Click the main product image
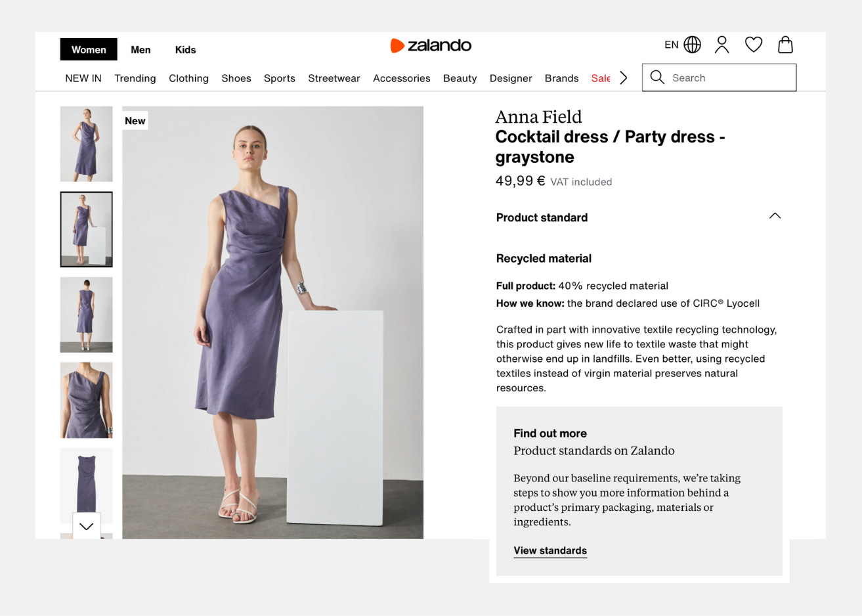Image resolution: width=862 pixels, height=616 pixels. [x=272, y=322]
